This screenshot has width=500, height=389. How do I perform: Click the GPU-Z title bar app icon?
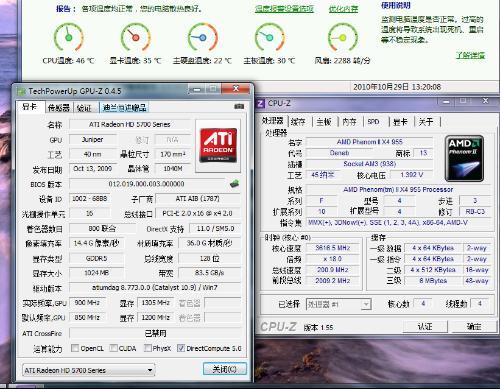tap(21, 91)
